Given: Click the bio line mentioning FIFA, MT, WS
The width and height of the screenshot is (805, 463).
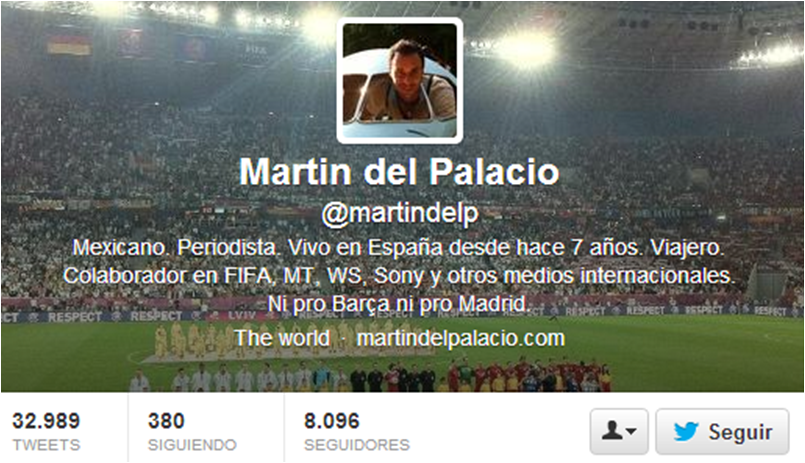Looking at the screenshot, I should tap(399, 276).
